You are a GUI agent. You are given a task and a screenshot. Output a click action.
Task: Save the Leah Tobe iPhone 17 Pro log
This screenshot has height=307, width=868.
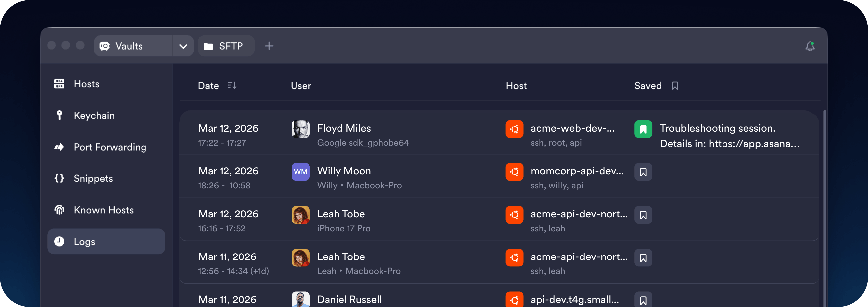643,215
